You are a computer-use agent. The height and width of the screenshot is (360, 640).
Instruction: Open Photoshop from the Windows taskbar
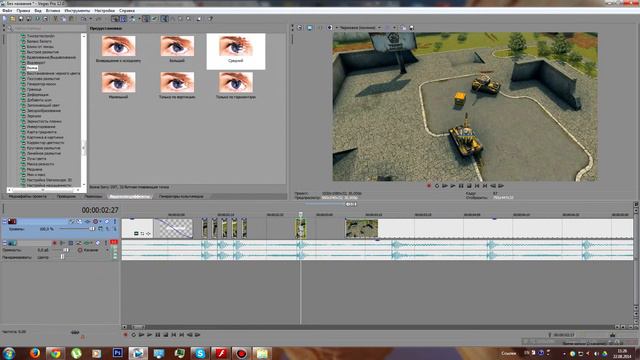point(118,353)
